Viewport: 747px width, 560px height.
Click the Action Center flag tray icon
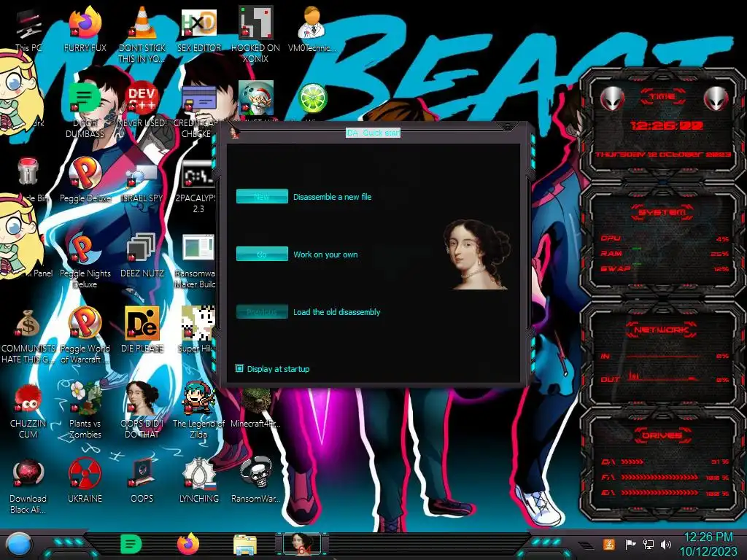click(x=630, y=544)
